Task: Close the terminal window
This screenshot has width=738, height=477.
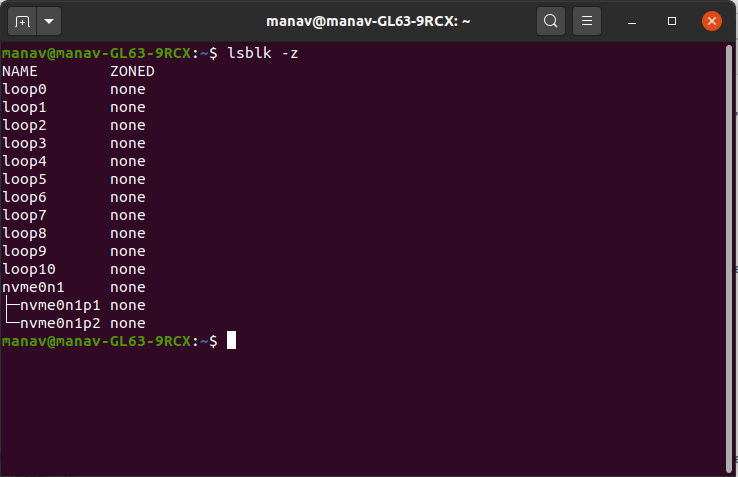Action: point(711,20)
